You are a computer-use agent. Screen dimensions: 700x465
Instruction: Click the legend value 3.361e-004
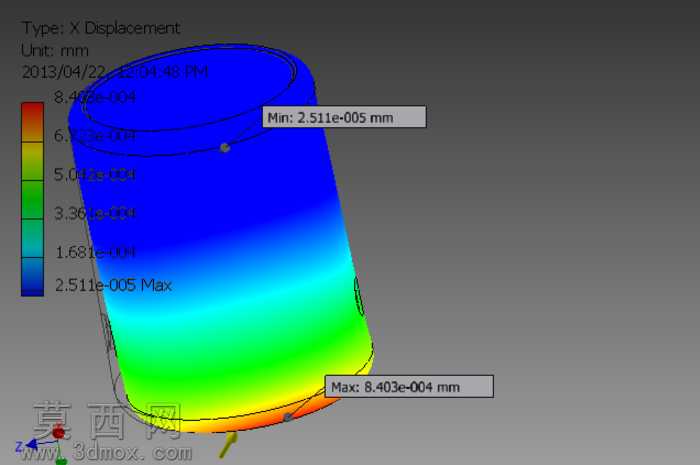[95, 213]
